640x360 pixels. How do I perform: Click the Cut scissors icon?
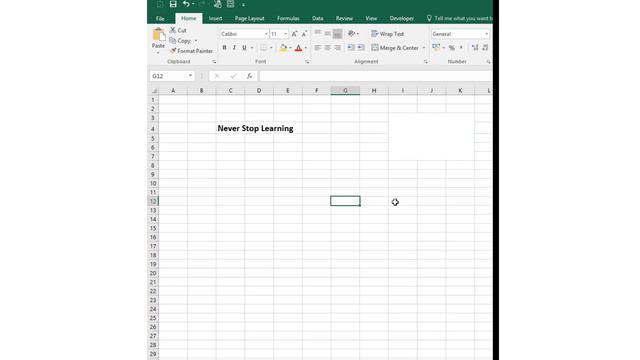coord(173,30)
